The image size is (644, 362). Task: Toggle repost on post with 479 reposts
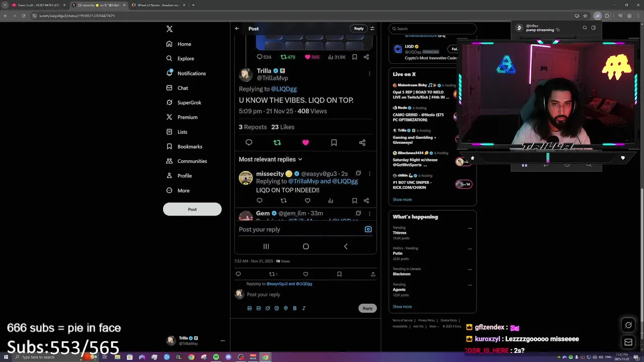coord(283,57)
